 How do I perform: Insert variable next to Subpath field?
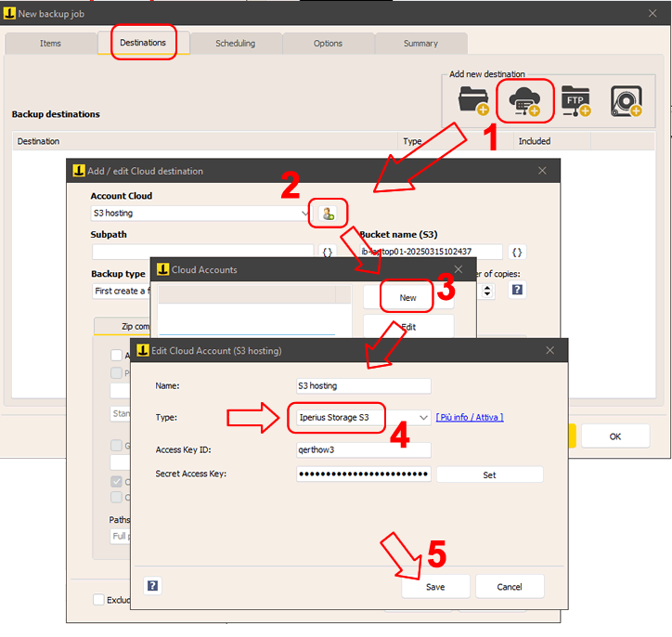pyautogui.click(x=327, y=252)
